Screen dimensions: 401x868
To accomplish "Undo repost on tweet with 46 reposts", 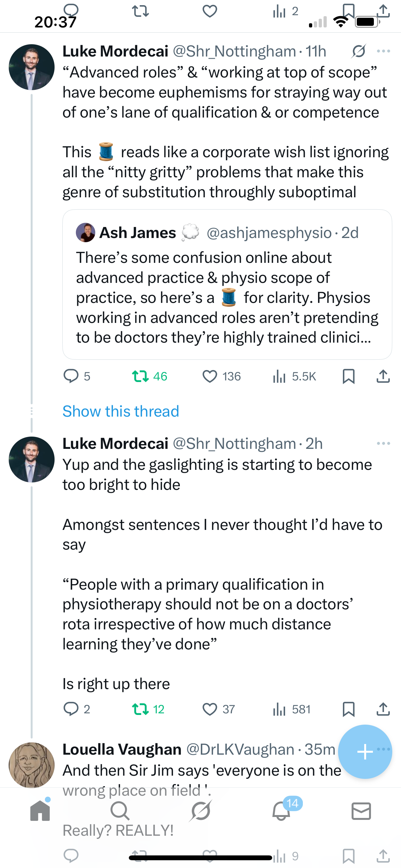I will coord(140,376).
